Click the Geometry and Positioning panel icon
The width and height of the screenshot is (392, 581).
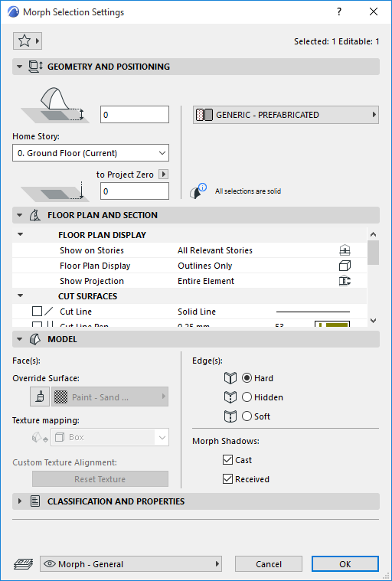pyautogui.click(x=36, y=67)
